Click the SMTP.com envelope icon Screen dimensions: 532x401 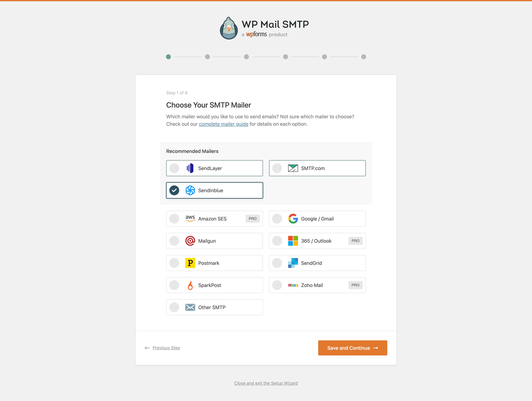[293, 168]
